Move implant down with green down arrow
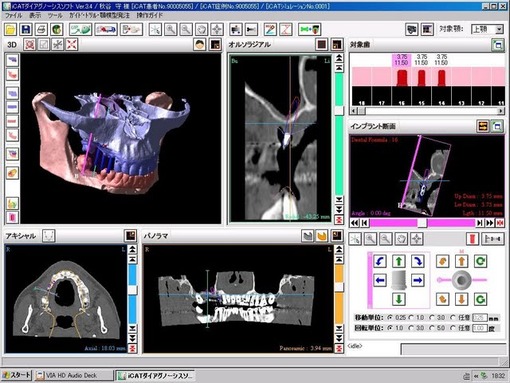 tap(399, 299)
